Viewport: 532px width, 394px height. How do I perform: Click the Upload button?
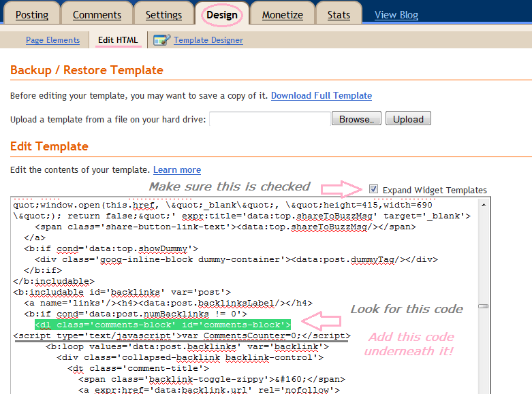pyautogui.click(x=408, y=118)
